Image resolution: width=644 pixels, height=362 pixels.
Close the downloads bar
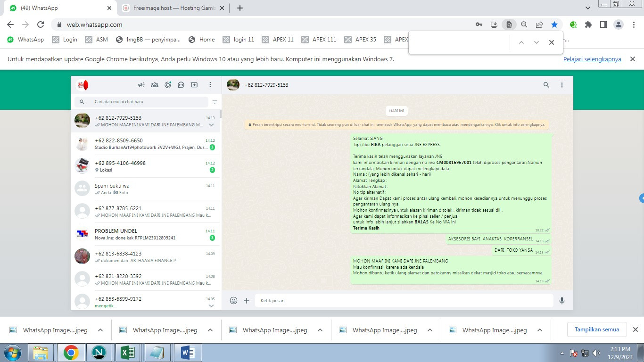pos(635,329)
